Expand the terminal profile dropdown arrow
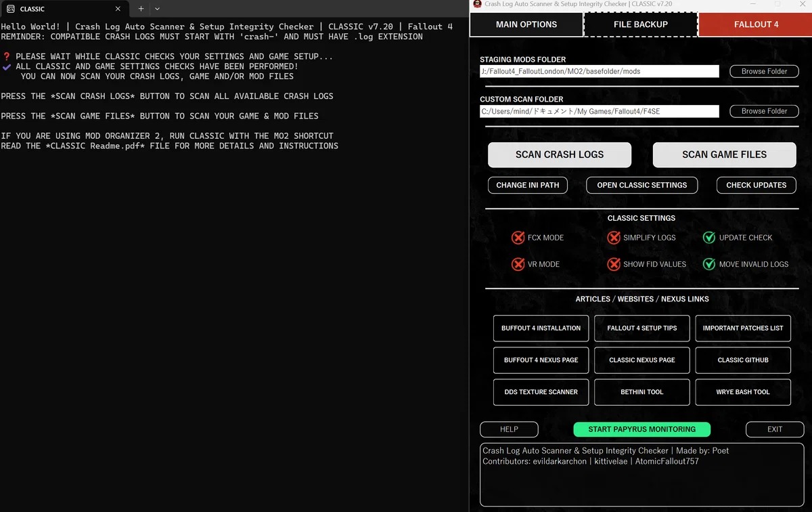812x512 pixels. [157, 9]
